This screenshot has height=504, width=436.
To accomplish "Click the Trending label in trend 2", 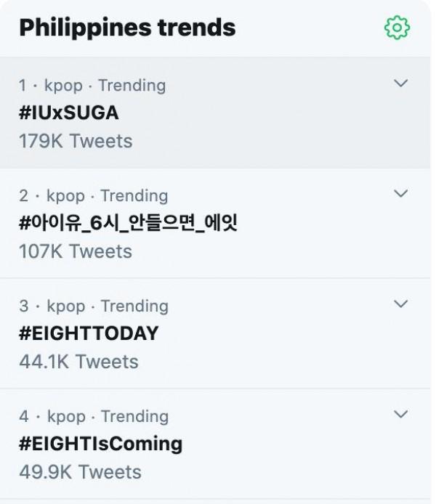I will click(x=134, y=196).
